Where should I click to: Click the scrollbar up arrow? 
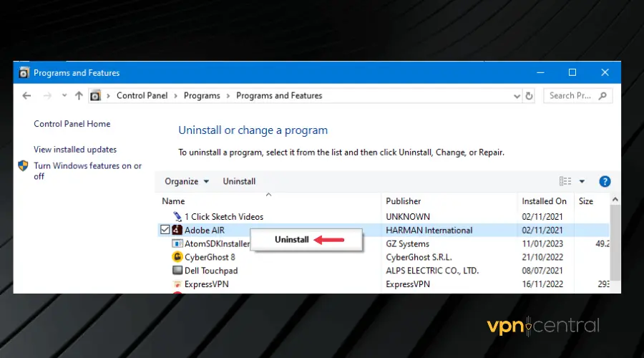615,200
